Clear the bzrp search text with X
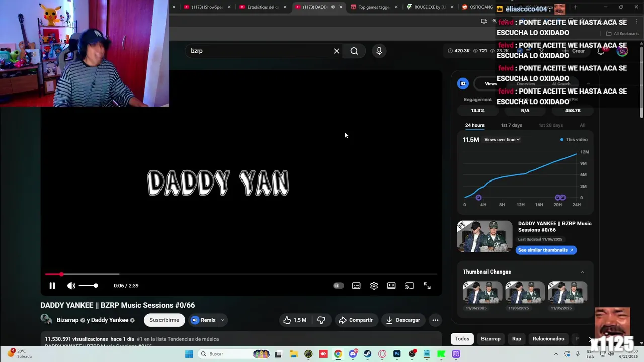Screen dimensions: 644x362 point(337,51)
